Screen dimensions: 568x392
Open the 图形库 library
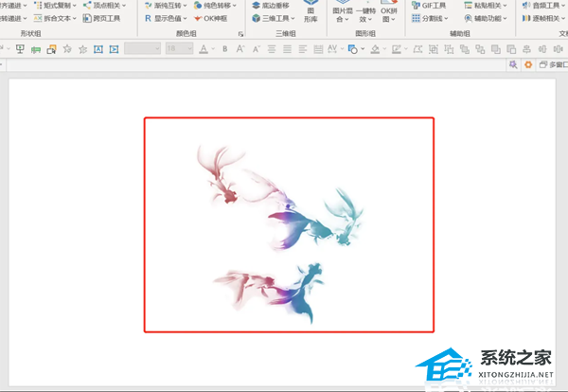coord(311,11)
